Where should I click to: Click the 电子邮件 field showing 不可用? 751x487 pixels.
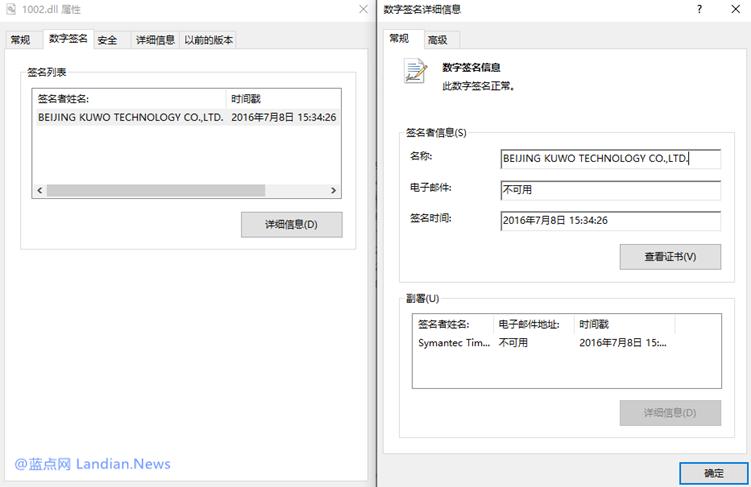(x=611, y=190)
